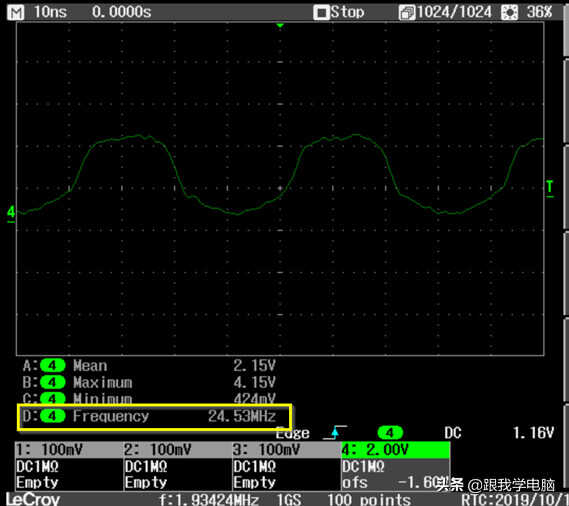This screenshot has height=506, width=569.
Task: Click the M timebase icon
Action: tap(16, 13)
